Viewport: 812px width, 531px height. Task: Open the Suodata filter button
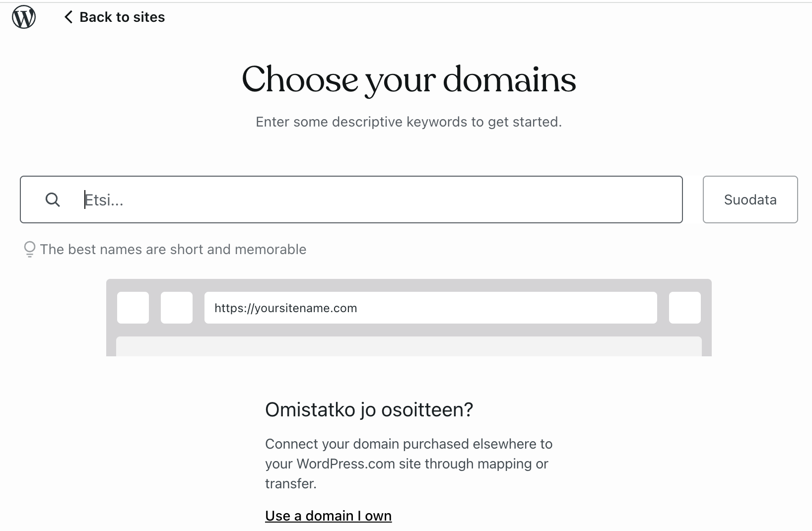click(x=750, y=199)
